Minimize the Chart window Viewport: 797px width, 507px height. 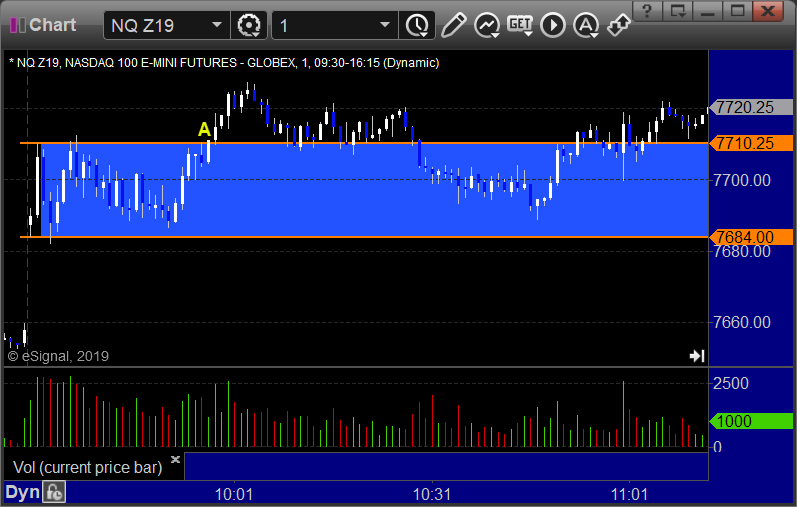(707, 10)
